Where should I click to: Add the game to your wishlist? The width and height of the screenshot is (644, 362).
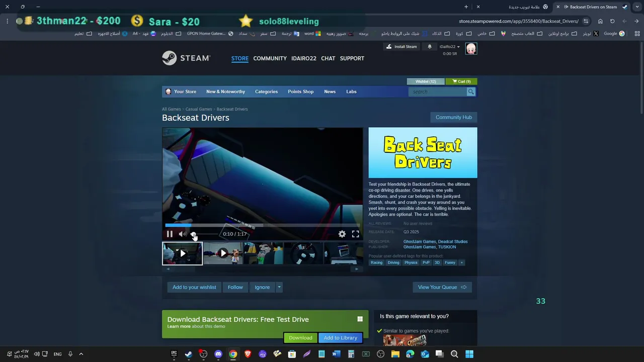194,287
